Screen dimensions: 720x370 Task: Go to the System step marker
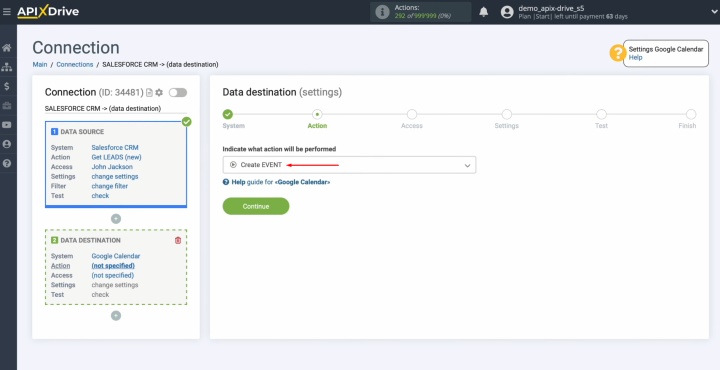[x=228, y=114]
